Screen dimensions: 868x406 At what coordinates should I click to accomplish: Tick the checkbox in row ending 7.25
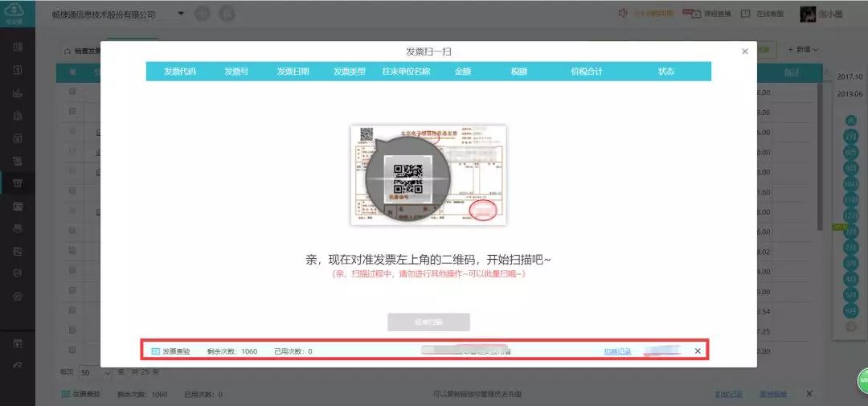tap(72, 330)
